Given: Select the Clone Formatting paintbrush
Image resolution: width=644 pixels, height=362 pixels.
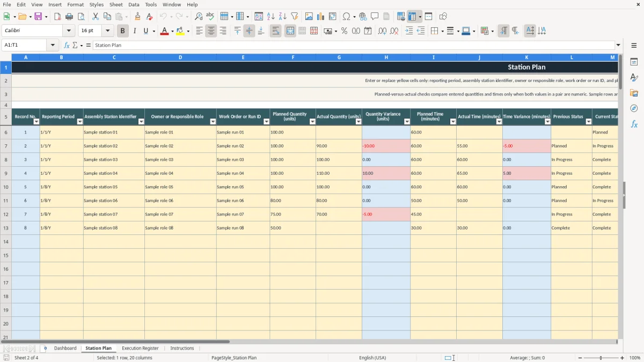Looking at the screenshot, I should 137,17.
